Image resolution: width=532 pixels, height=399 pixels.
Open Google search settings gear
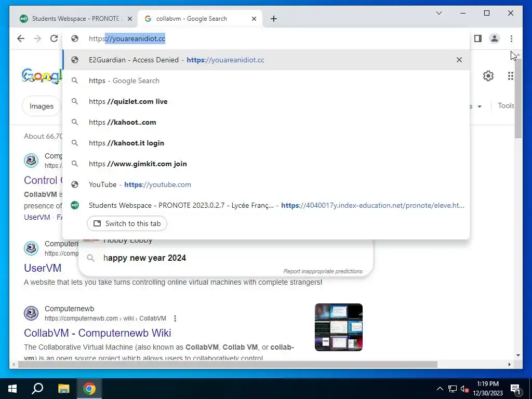click(488, 76)
